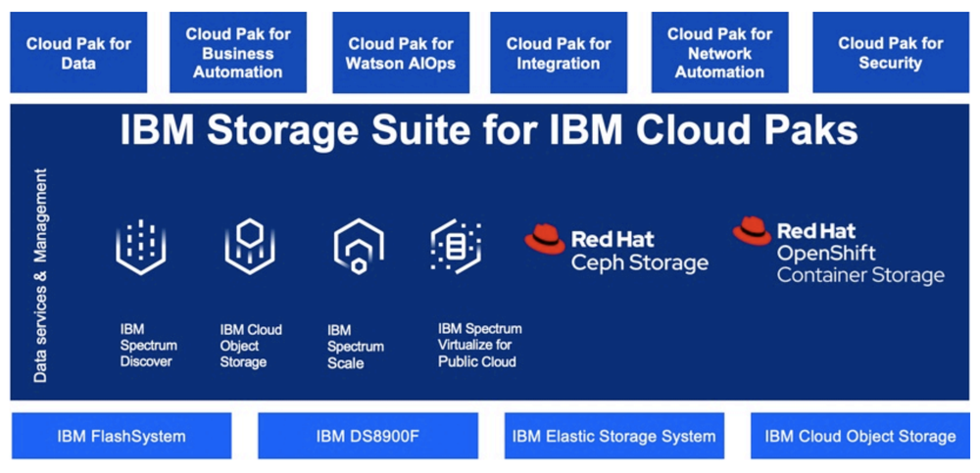
Task: Click the red hat logo beside OpenShift Container Storage
Action: (x=753, y=231)
